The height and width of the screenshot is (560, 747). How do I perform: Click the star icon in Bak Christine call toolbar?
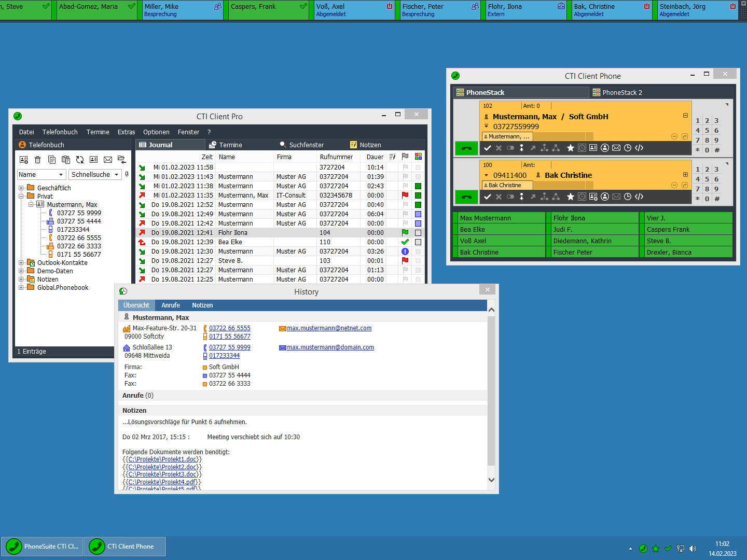(x=570, y=197)
